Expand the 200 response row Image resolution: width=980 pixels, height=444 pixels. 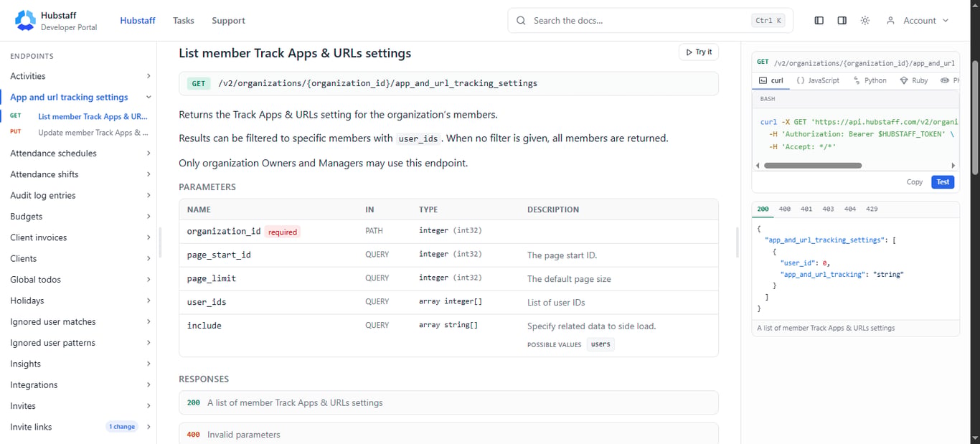click(x=448, y=403)
